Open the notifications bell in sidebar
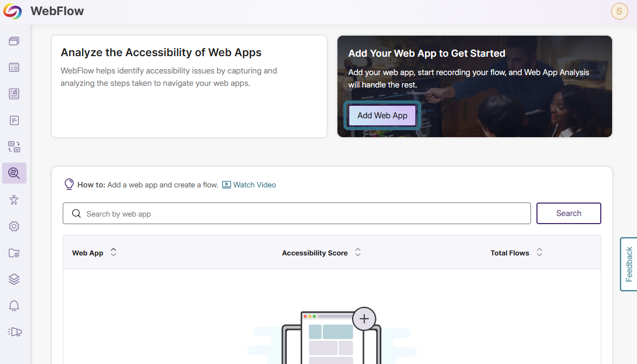Image resolution: width=637 pixels, height=364 pixels. click(14, 306)
